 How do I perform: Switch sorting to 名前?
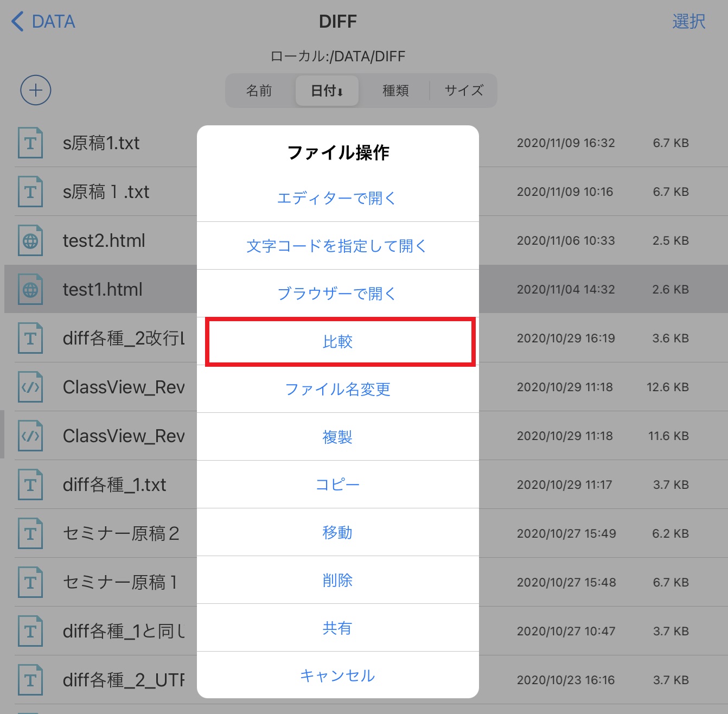pos(259,91)
